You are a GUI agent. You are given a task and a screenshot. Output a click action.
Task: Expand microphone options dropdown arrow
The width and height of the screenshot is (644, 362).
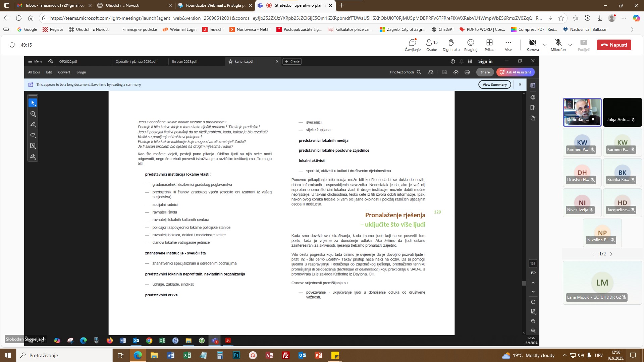pos(570,45)
